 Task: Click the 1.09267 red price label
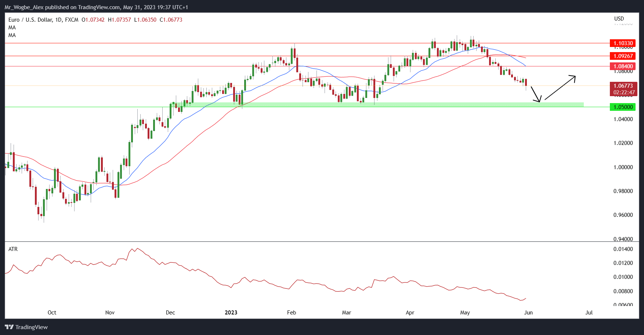pos(623,56)
